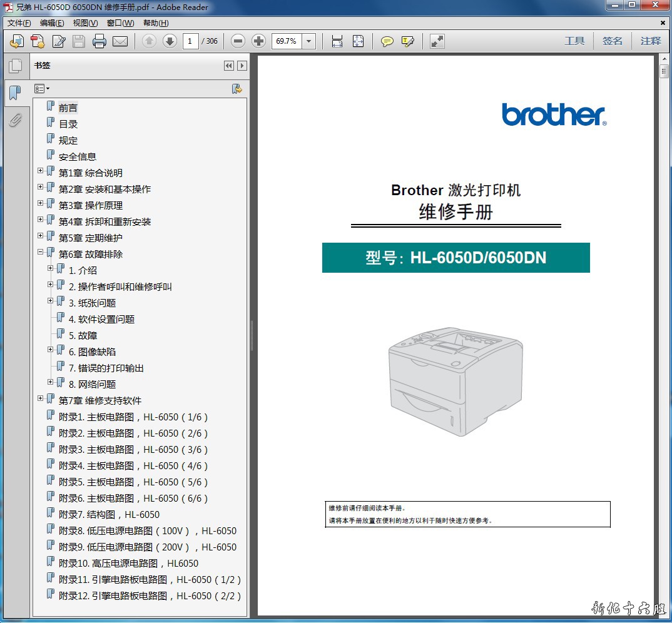Zoom out with the minus button
Viewport: 672px width, 623px height.
tap(238, 41)
